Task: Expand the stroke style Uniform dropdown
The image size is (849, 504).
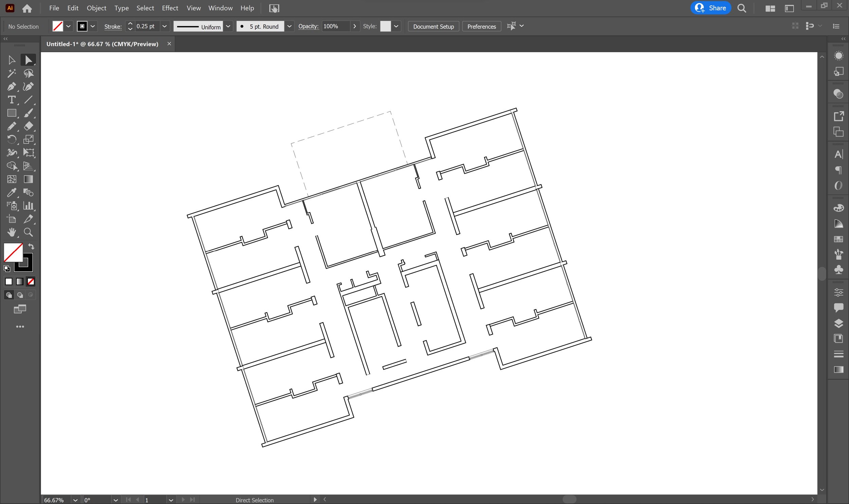Action: 228,26
